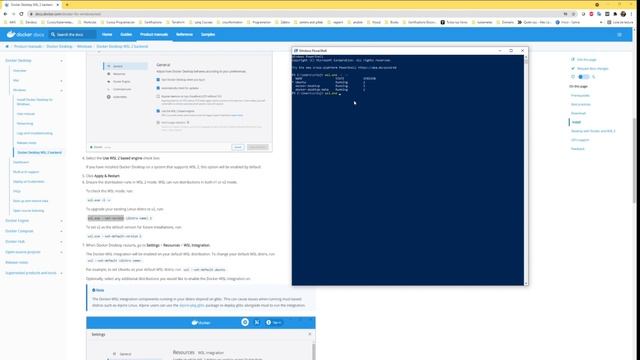Open Dashboard in the sidebar
Screen dimensions: 640x360
coord(21,162)
